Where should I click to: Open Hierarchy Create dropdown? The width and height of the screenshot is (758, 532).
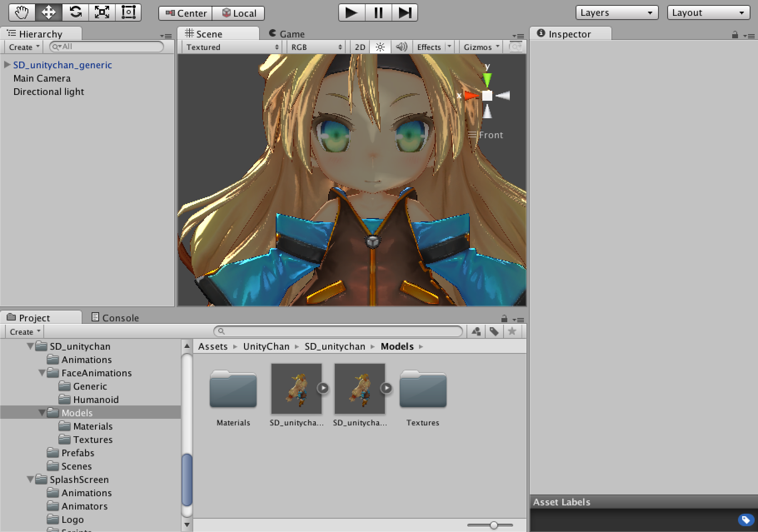pos(24,47)
